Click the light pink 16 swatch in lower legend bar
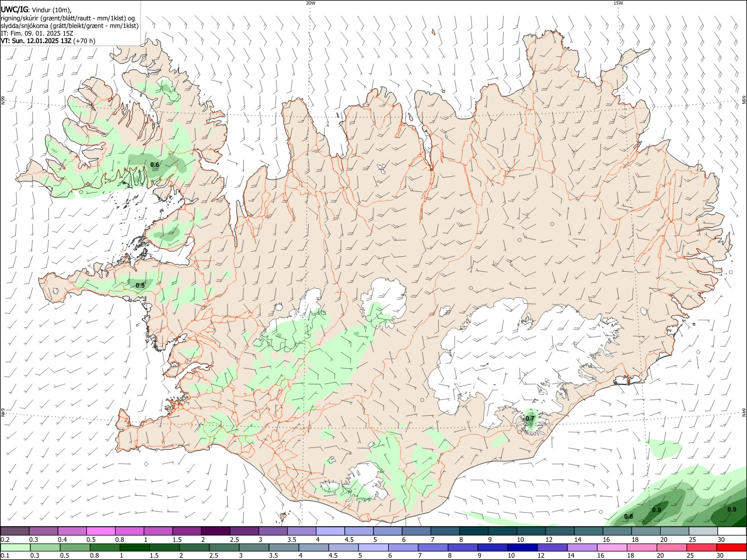This screenshot has width=747, height=560. (x=611, y=547)
